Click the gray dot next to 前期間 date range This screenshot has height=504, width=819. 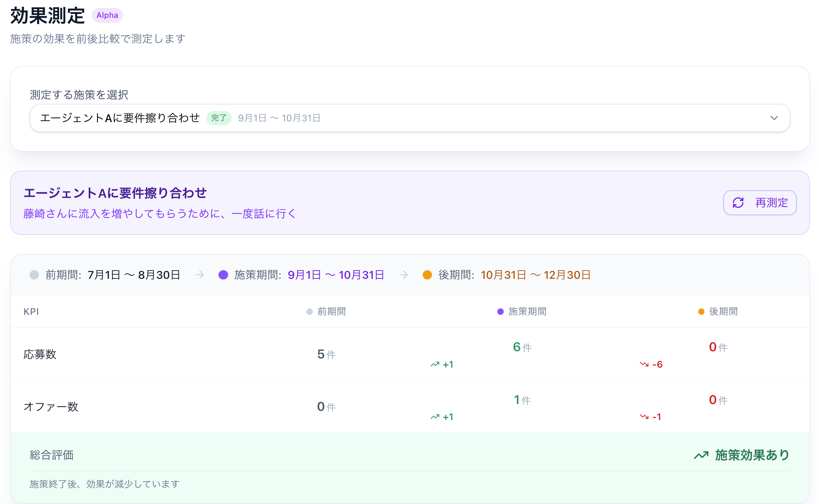click(34, 275)
